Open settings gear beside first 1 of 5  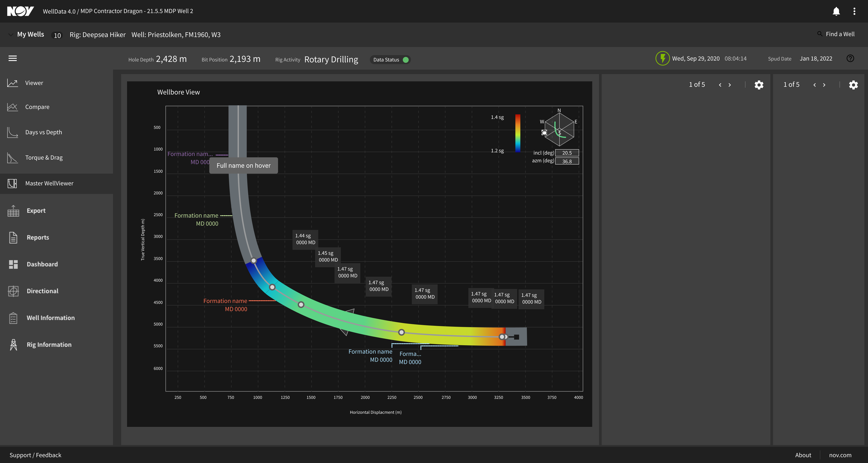coord(759,85)
